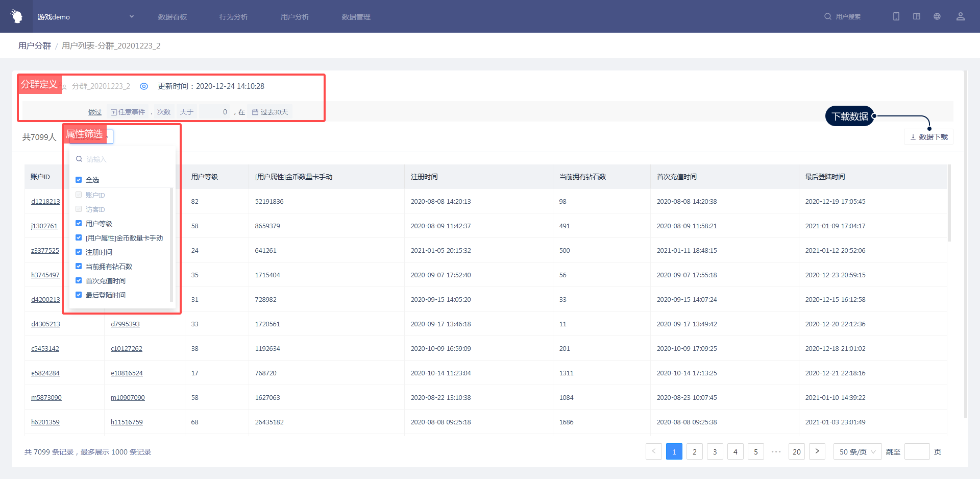The width and height of the screenshot is (980, 479).
Task: Open account ID link d1218213
Action: pos(45,202)
